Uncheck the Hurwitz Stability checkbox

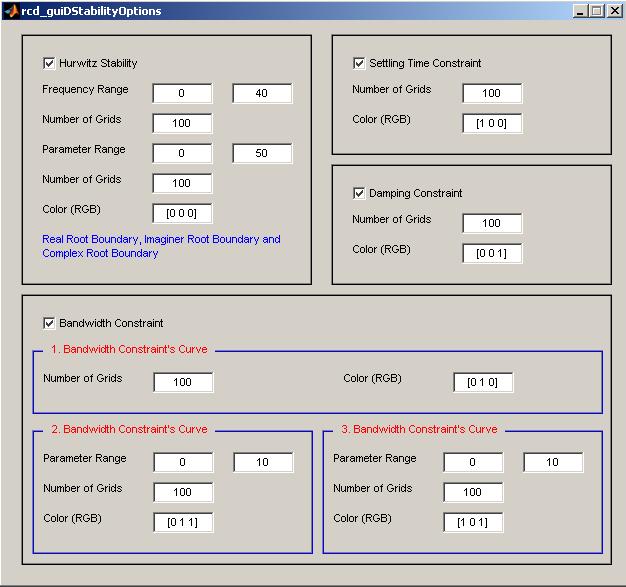click(49, 63)
